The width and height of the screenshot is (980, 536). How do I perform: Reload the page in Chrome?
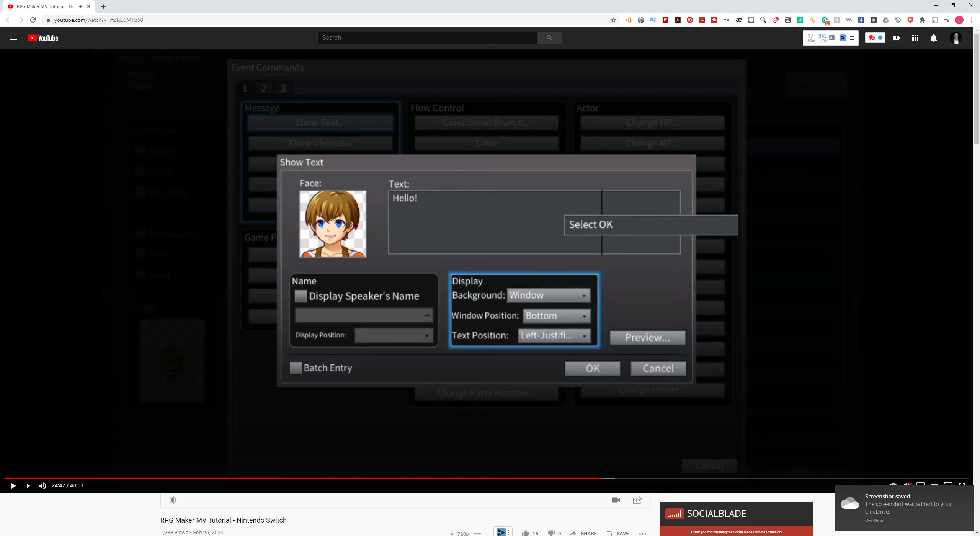tap(33, 20)
